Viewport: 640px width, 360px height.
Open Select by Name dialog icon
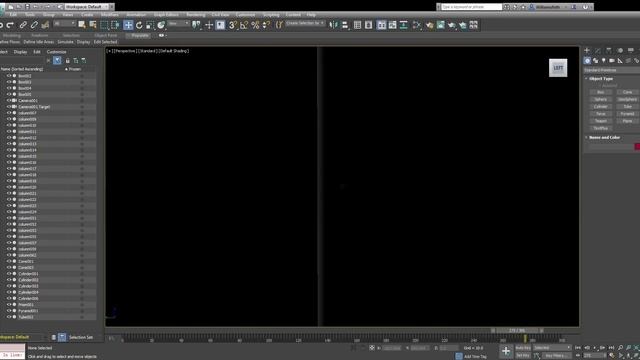point(93,25)
